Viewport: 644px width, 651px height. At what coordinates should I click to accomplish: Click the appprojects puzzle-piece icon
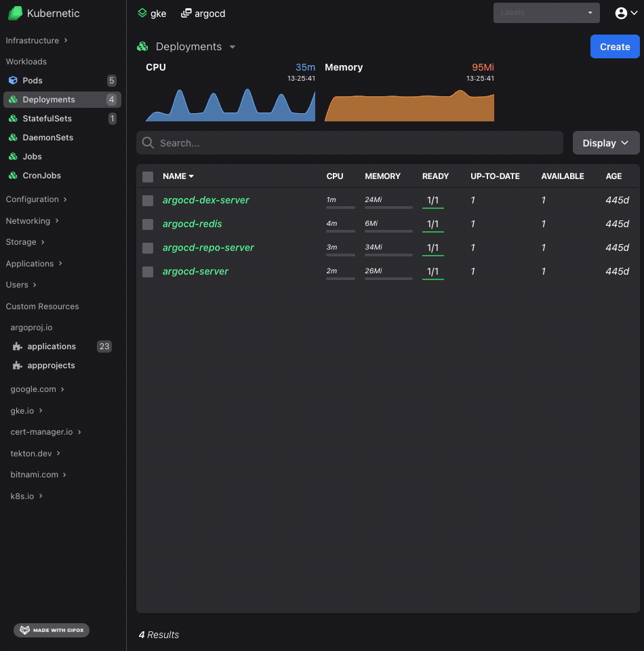pos(17,366)
